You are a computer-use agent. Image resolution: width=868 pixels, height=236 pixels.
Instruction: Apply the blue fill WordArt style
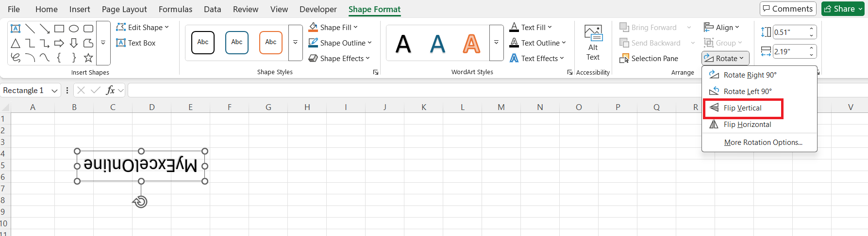point(437,44)
